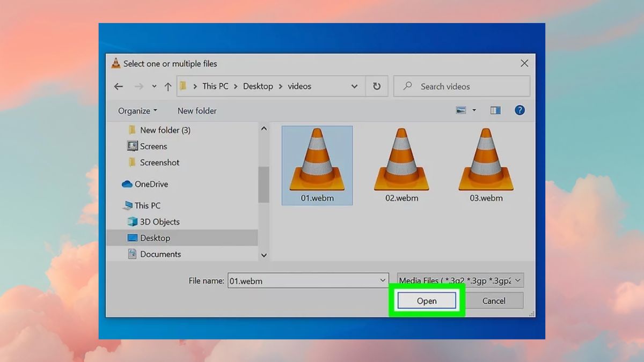Open Documents in navigation pane
The image size is (644, 362).
[160, 254]
